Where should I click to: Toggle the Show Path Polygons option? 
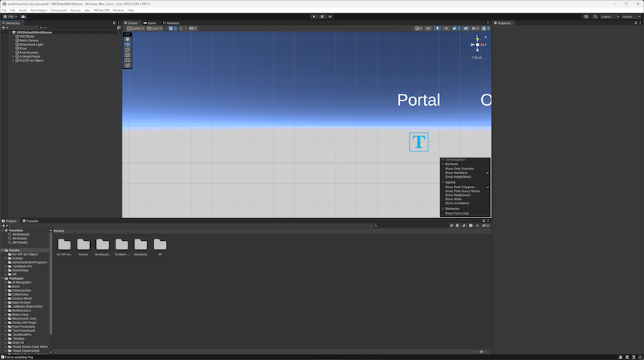click(x=459, y=187)
